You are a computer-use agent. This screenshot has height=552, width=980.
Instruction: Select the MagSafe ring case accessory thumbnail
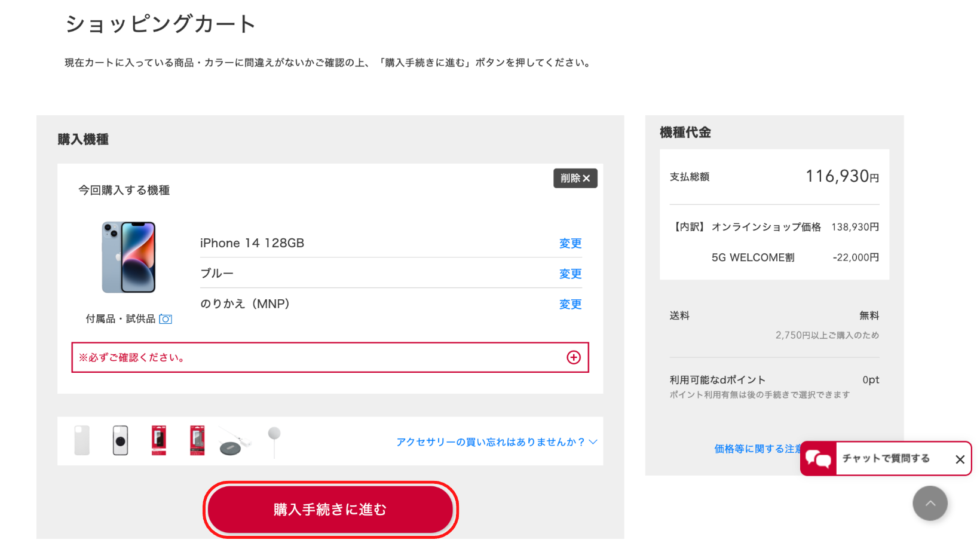click(120, 441)
